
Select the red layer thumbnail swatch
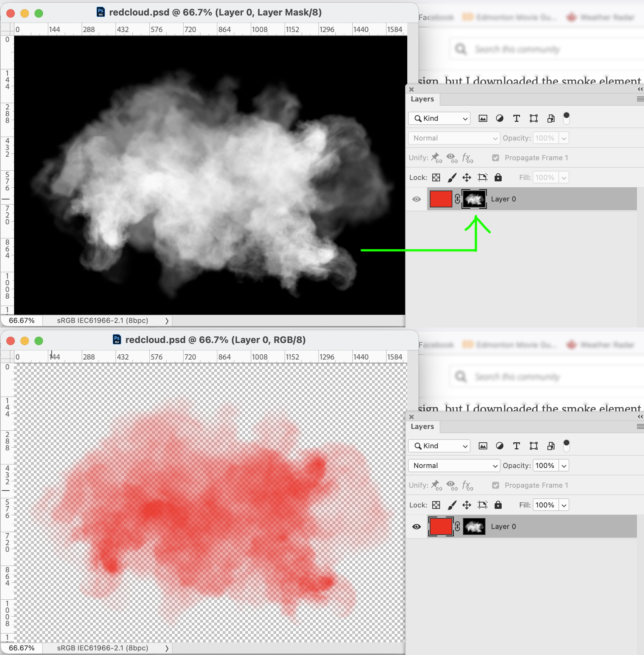[441, 199]
